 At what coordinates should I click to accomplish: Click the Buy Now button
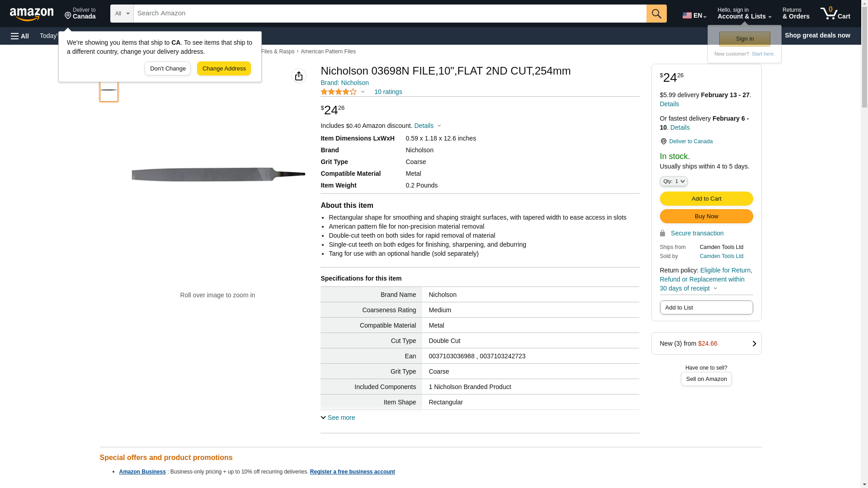(x=706, y=216)
